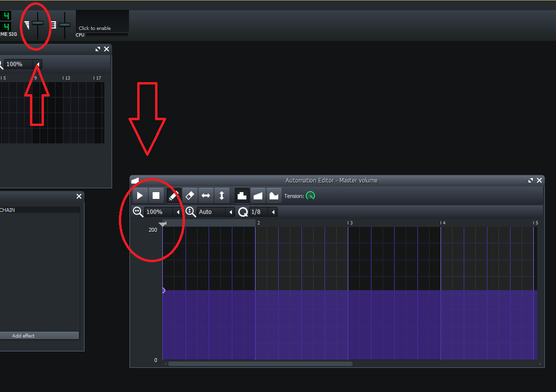556x392 pixels.
Task: Open the Auto vertical zoom dropdown
Action: click(230, 211)
